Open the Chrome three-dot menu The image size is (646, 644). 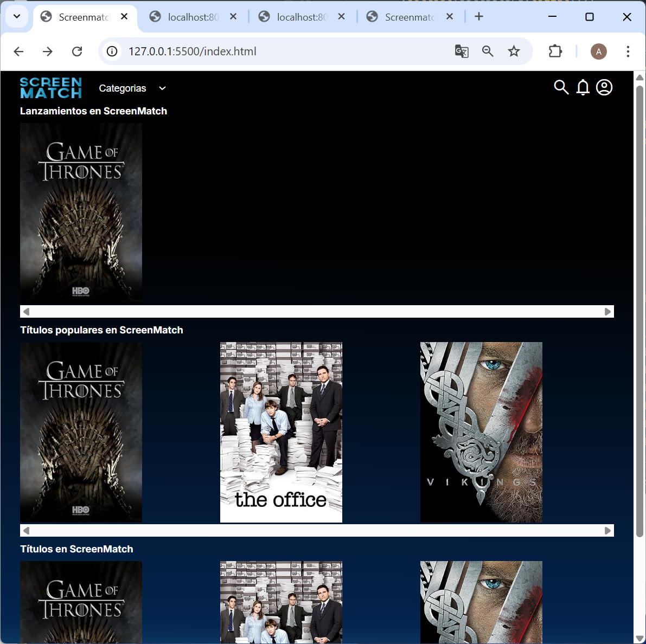click(628, 51)
